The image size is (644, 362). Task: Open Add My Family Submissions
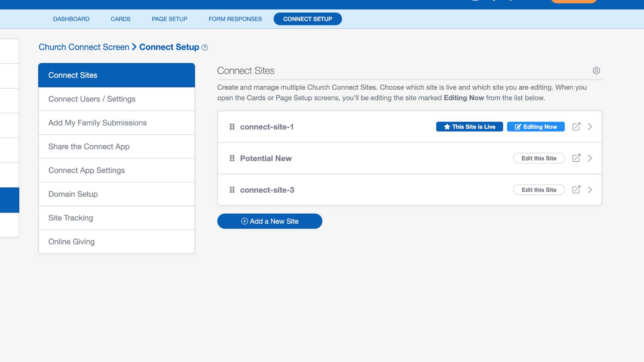pos(117,123)
